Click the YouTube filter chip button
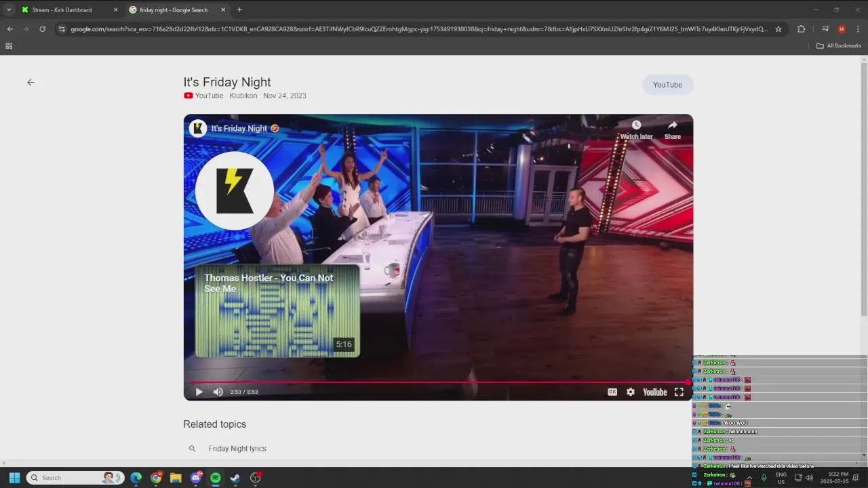Screen dimensions: 868x488 [x=667, y=85]
